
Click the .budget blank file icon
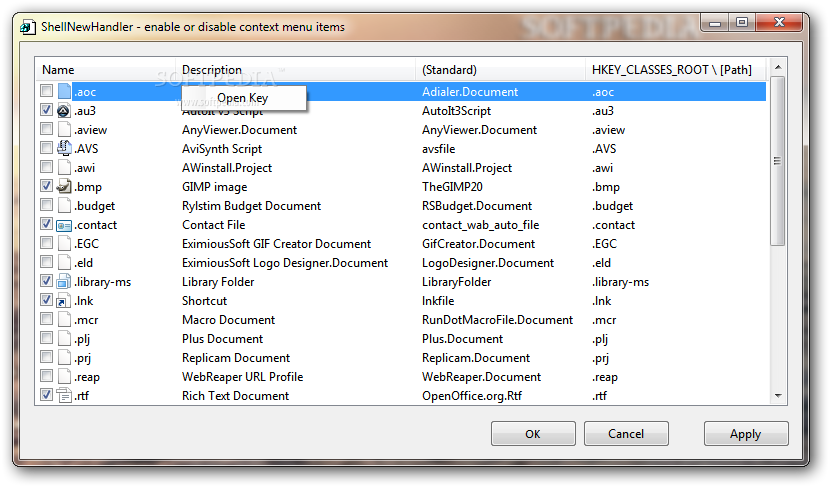(x=64, y=205)
